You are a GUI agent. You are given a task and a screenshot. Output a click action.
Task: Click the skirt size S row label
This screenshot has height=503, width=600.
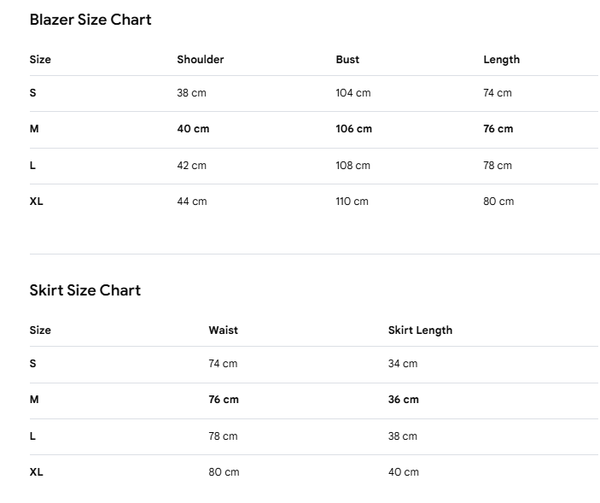(33, 363)
